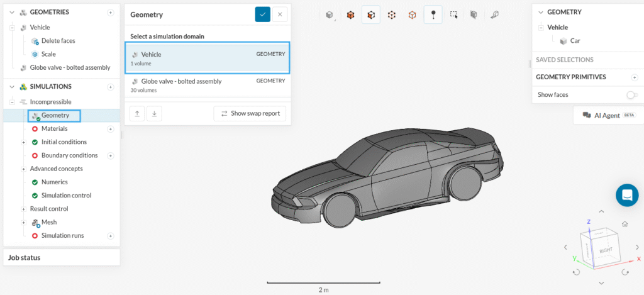Click the move-up arrow button in Geometry panel
The height and width of the screenshot is (295, 644).
pos(137,113)
